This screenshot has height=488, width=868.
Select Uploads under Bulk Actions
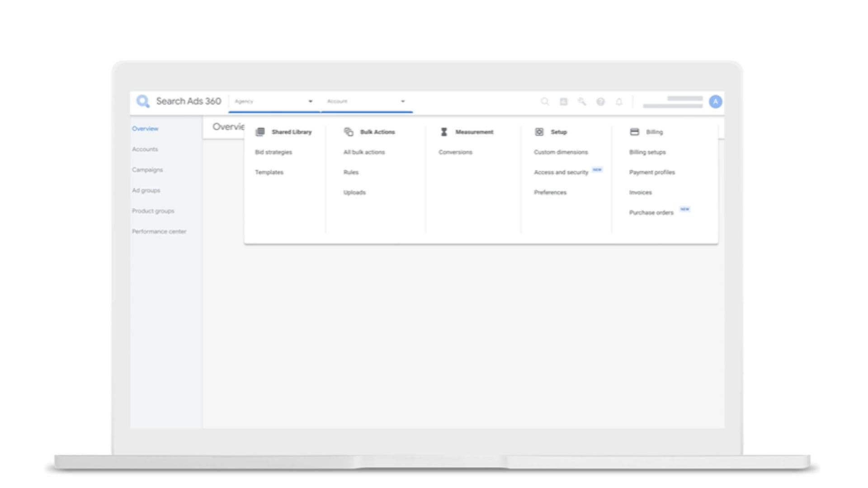[354, 192]
